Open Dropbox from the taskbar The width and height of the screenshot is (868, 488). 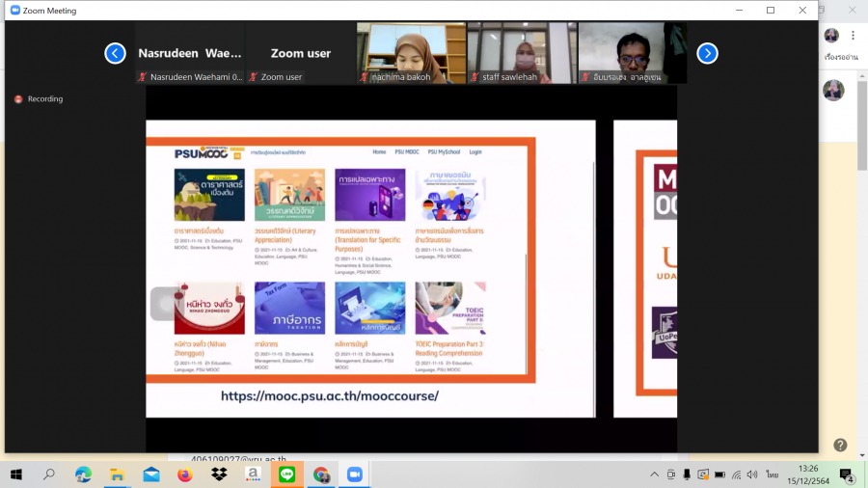click(219, 474)
